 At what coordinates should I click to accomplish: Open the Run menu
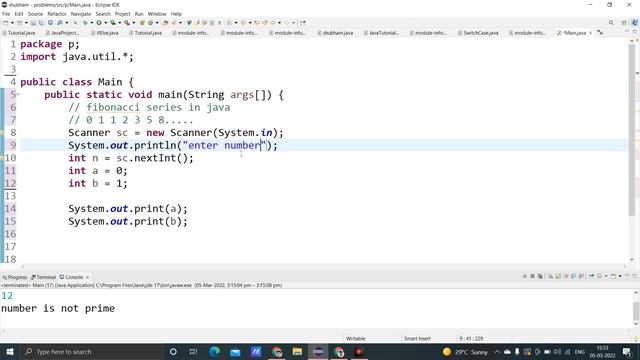[x=139, y=14]
